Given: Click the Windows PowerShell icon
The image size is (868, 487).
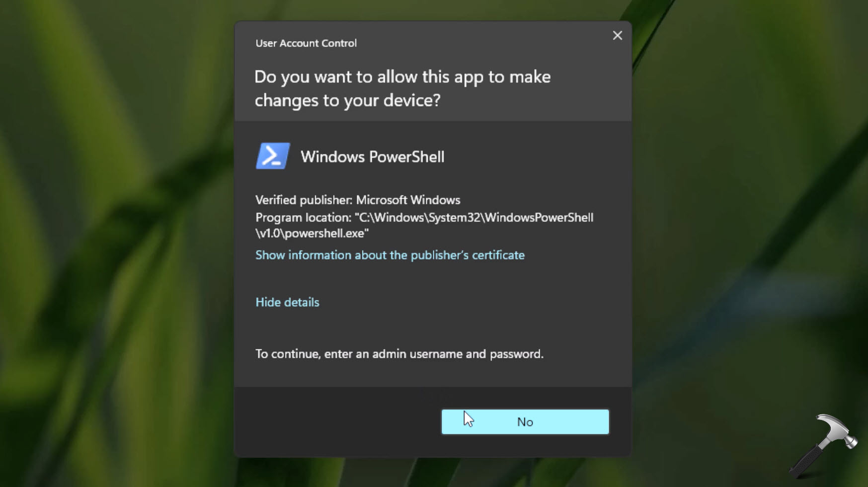Looking at the screenshot, I should click(273, 156).
